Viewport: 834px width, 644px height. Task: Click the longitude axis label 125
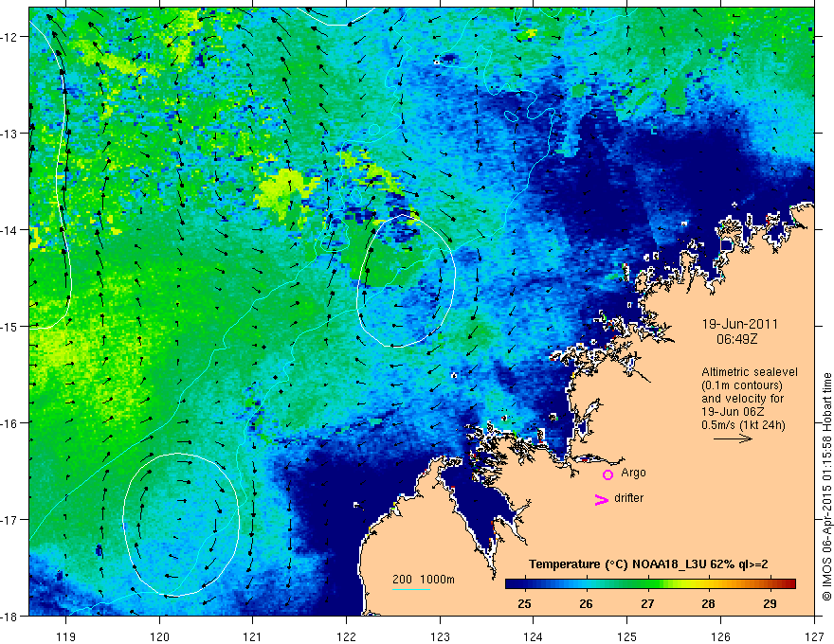coord(627,636)
